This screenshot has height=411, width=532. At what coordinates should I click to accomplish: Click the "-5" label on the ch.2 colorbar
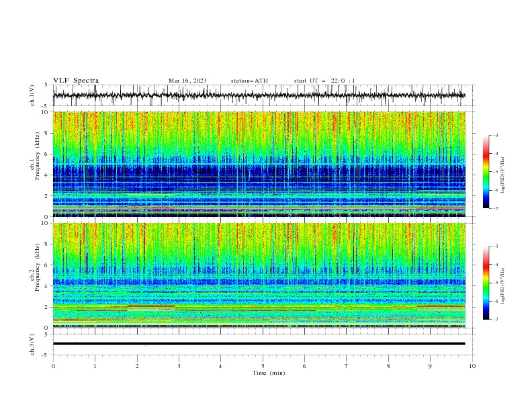[x=496, y=283]
